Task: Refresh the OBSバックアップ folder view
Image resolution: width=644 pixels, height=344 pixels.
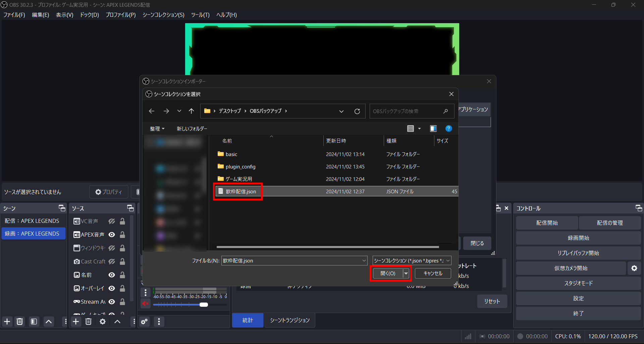Action: (357, 111)
